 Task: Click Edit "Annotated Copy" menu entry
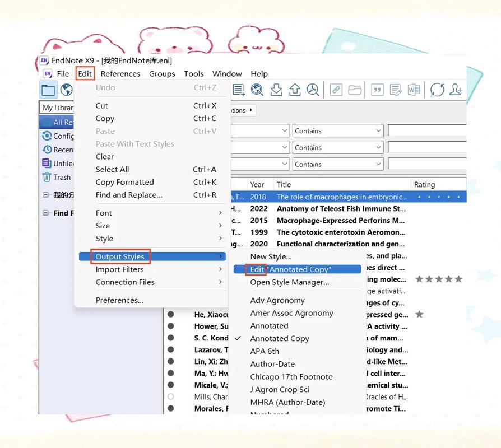290,269
